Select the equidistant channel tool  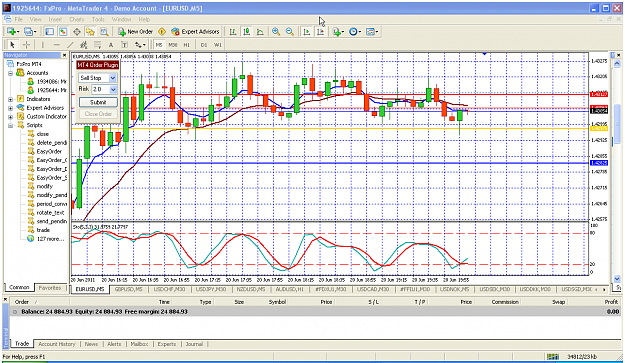coord(84,45)
